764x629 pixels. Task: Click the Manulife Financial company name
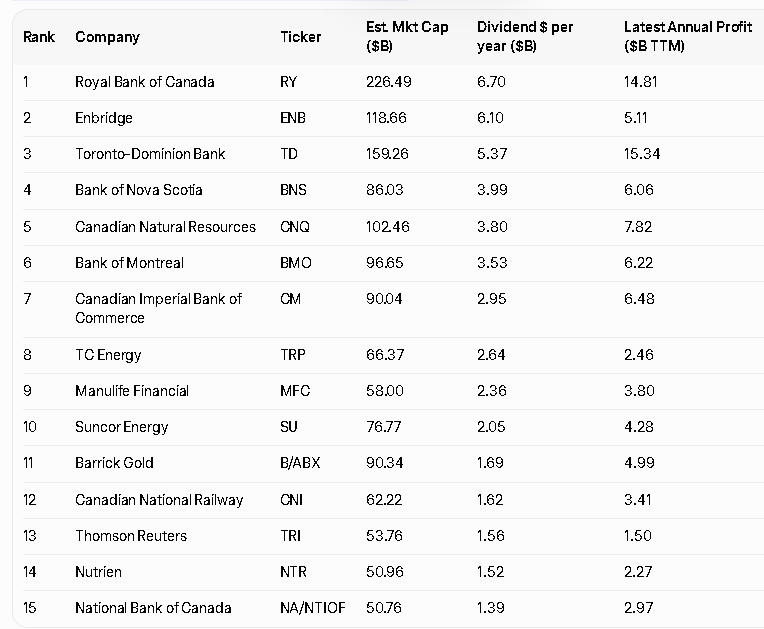(x=132, y=391)
